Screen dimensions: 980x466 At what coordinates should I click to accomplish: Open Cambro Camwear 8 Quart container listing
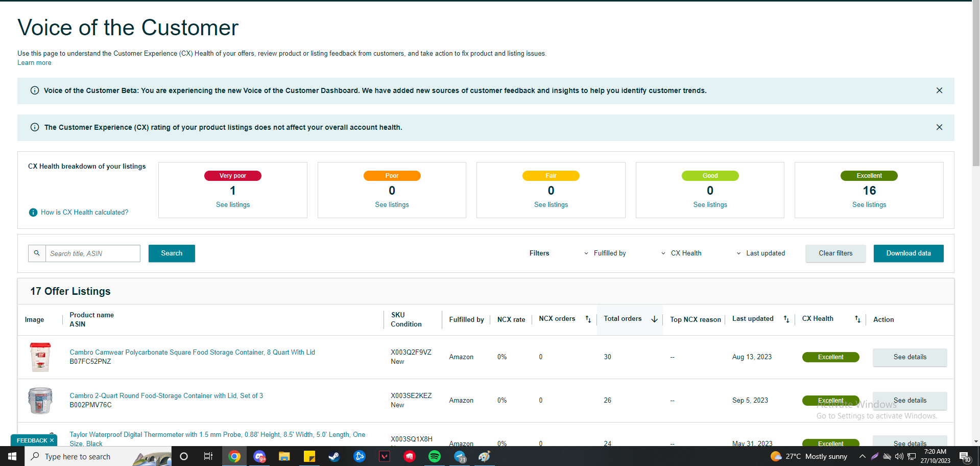(193, 352)
